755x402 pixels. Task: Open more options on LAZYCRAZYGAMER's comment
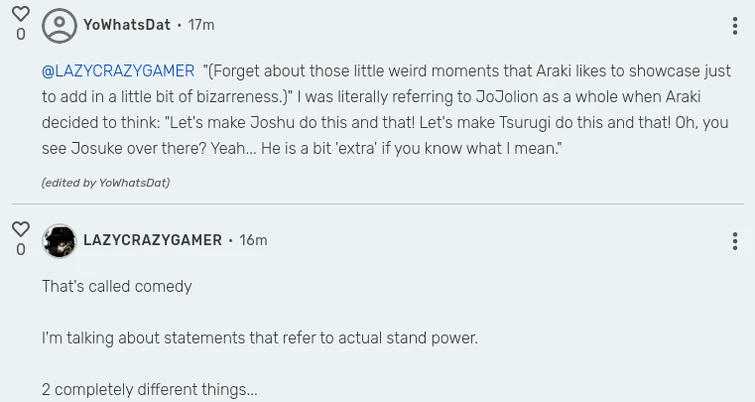point(735,241)
